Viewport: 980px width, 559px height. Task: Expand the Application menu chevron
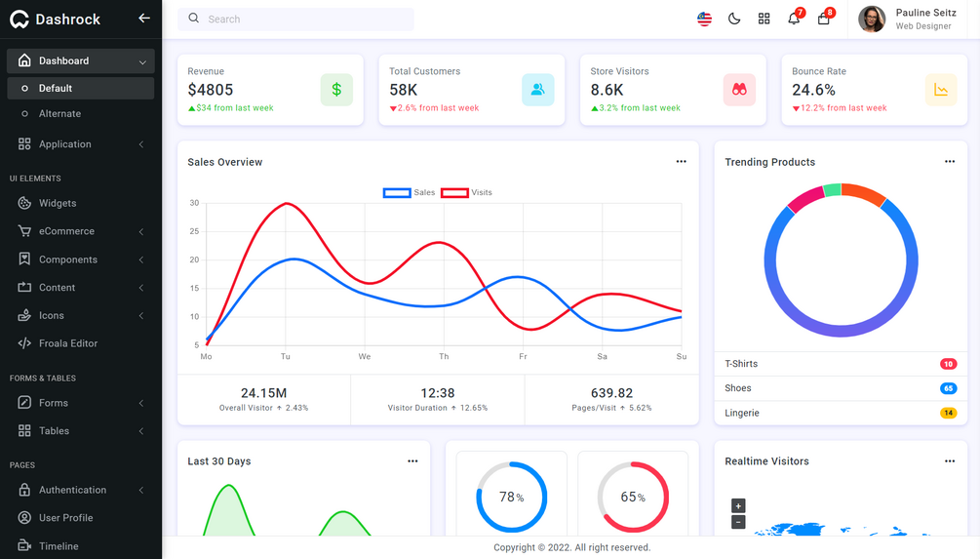141,144
